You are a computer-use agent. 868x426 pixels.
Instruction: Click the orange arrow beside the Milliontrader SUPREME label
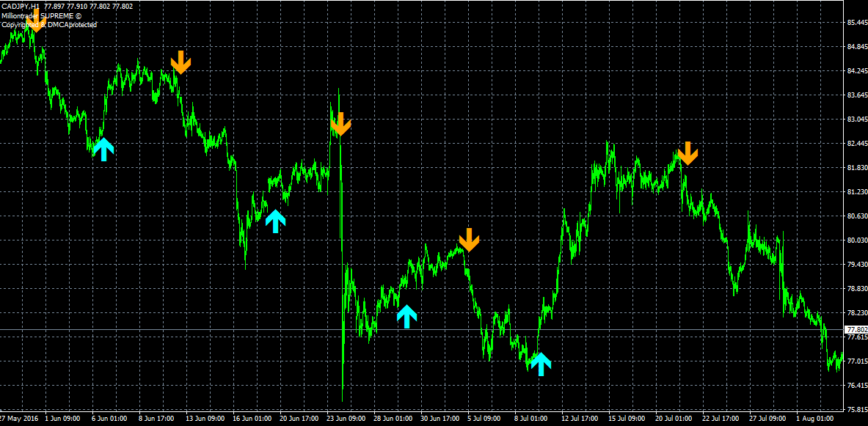(x=36, y=21)
